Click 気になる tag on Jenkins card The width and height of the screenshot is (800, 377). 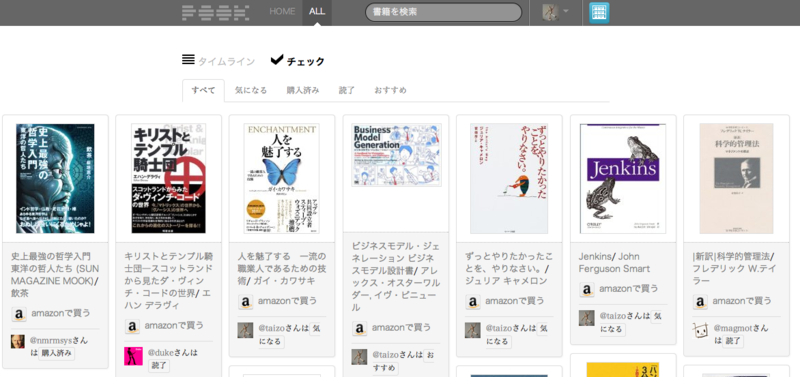[630, 323]
